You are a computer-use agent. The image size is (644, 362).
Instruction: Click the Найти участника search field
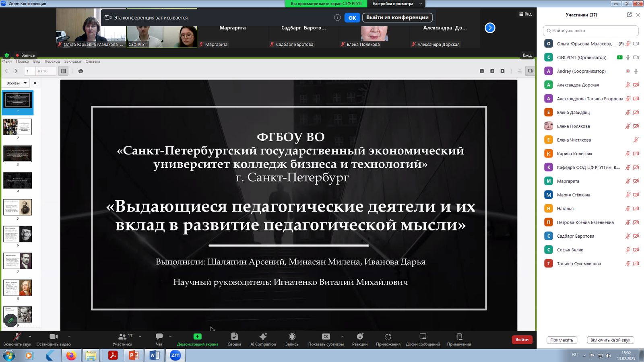tap(590, 31)
